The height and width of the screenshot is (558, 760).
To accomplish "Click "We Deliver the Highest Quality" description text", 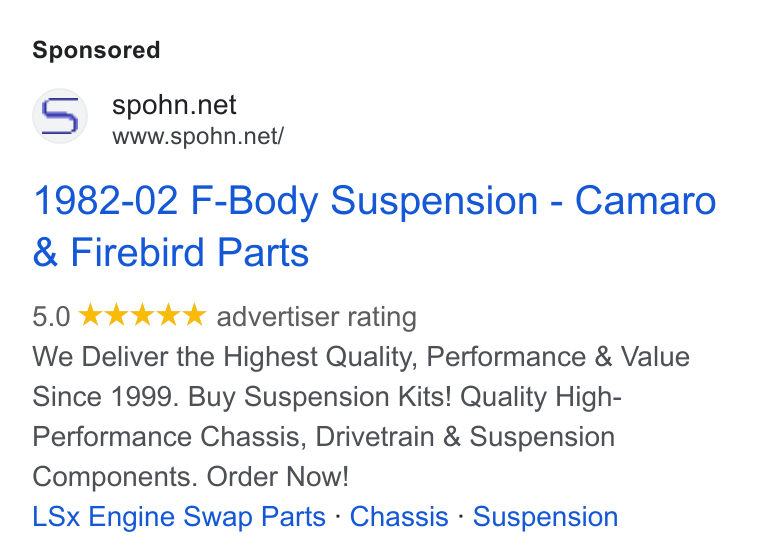I will click(225, 357).
